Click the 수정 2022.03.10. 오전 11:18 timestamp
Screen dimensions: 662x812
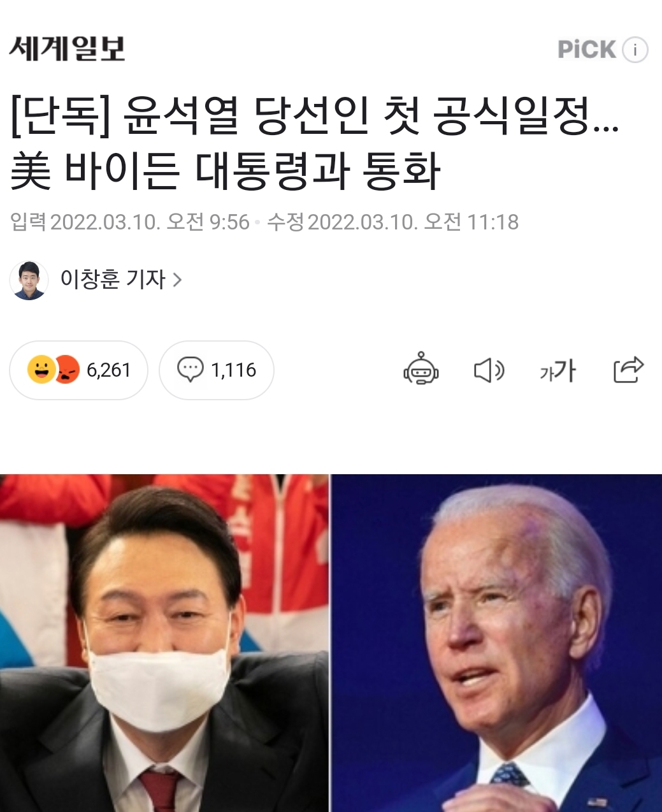(x=392, y=222)
